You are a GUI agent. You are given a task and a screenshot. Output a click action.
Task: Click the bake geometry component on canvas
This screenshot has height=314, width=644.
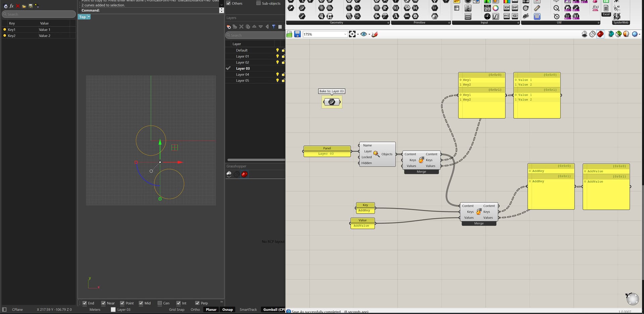(x=332, y=102)
